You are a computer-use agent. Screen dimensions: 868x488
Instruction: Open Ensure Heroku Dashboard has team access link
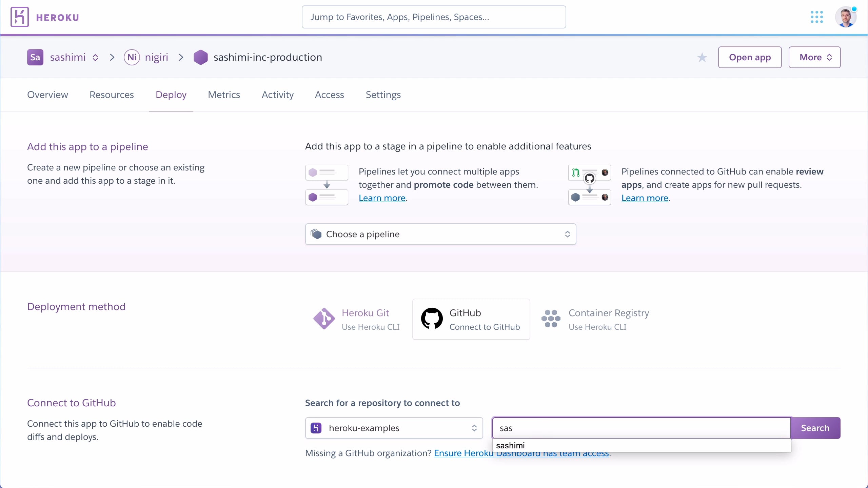coord(521,453)
